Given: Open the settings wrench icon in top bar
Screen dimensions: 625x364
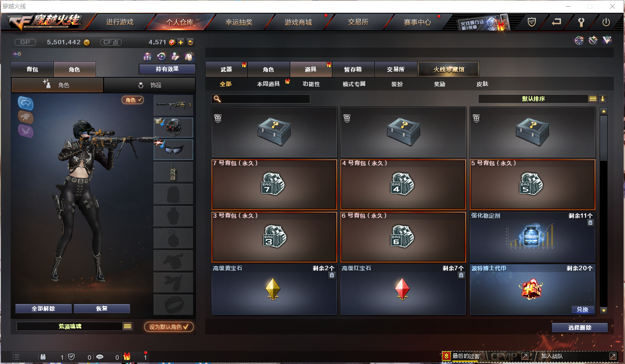Looking at the screenshot, I should coord(581,22).
